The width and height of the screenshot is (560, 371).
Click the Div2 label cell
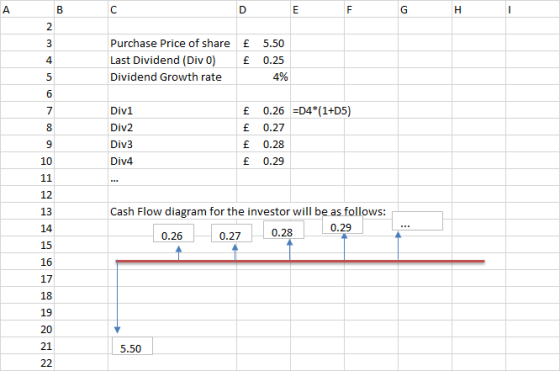coord(172,127)
